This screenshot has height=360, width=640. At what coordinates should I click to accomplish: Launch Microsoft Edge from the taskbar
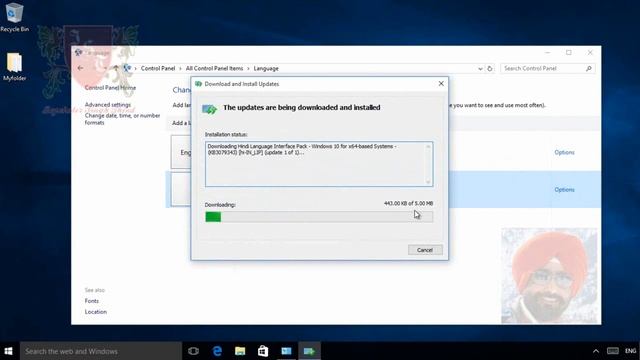217,351
